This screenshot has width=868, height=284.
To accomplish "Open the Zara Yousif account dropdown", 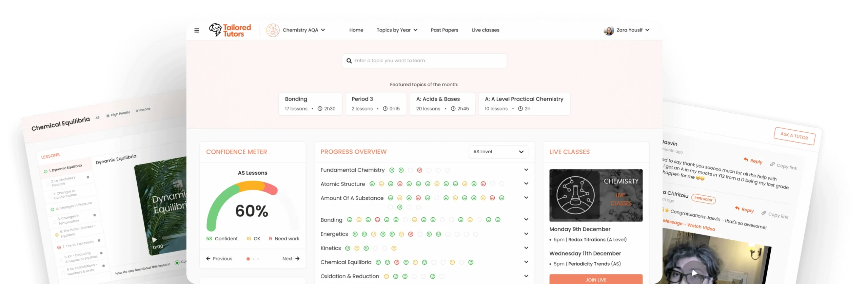I will pos(633,30).
